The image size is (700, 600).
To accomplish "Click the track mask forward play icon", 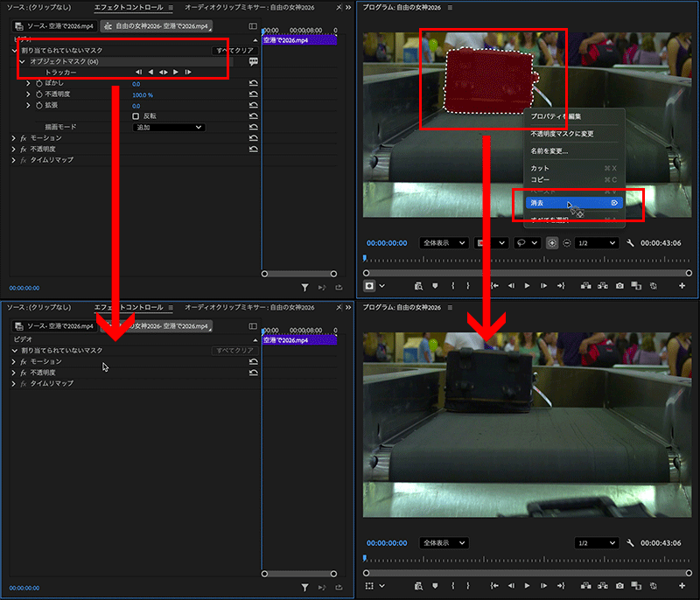I will click(x=175, y=72).
